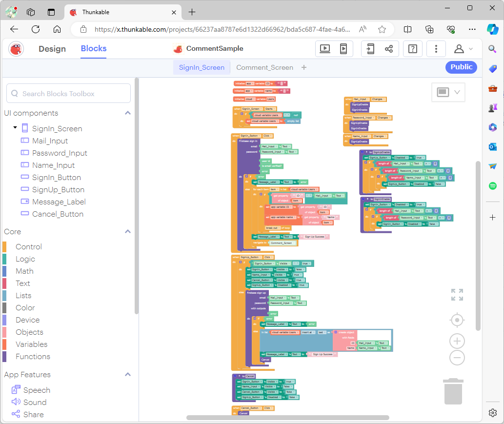
Task: Click the fit-to-screen expand arrows icon
Action: pos(457,294)
